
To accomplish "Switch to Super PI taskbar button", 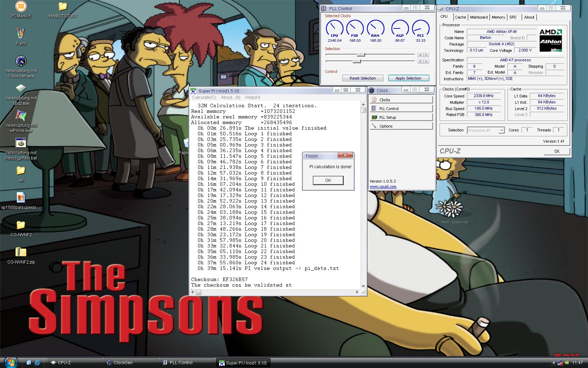I will click(243, 363).
